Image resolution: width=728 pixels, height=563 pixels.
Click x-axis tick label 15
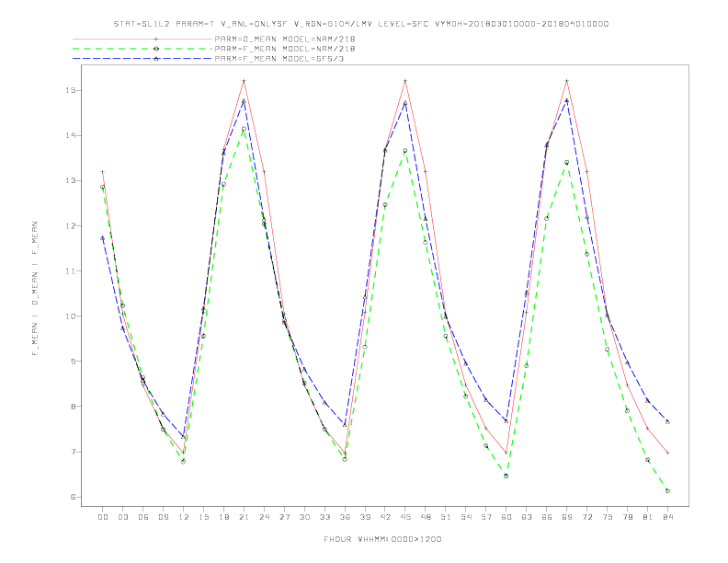coord(203,517)
